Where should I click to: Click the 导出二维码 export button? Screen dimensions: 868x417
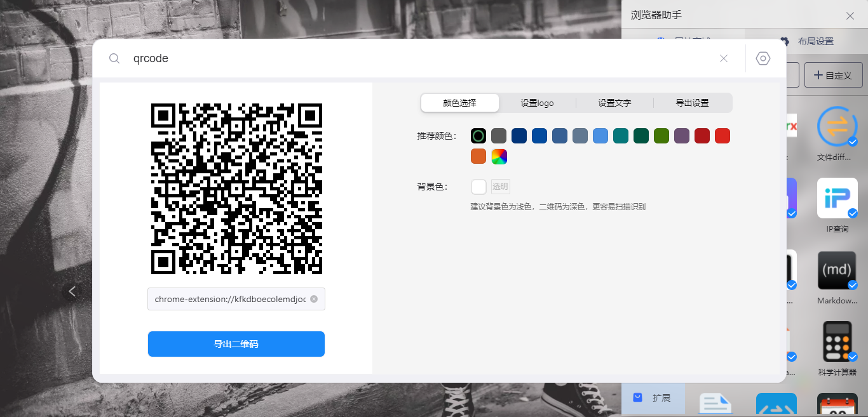point(236,344)
